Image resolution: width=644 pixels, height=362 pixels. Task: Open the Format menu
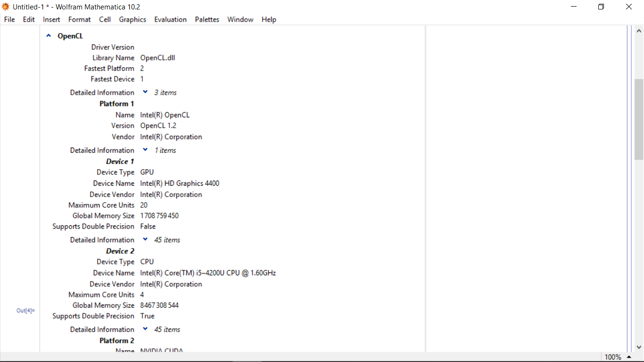click(79, 19)
